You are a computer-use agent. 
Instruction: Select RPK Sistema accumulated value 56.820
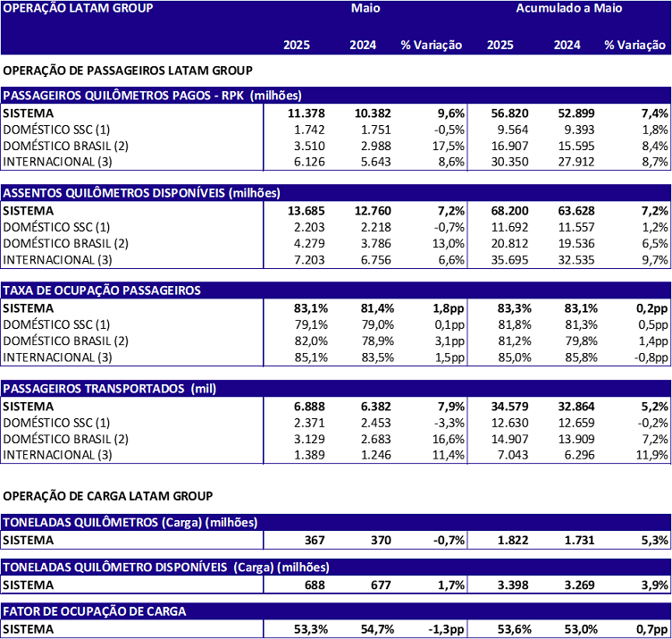[x=509, y=114]
